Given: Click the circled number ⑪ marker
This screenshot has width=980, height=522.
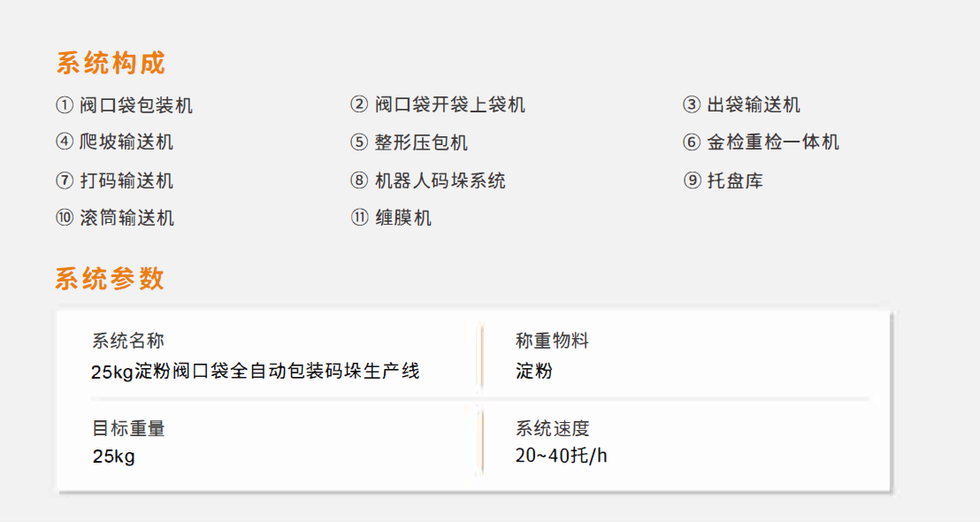Looking at the screenshot, I should pos(359,218).
